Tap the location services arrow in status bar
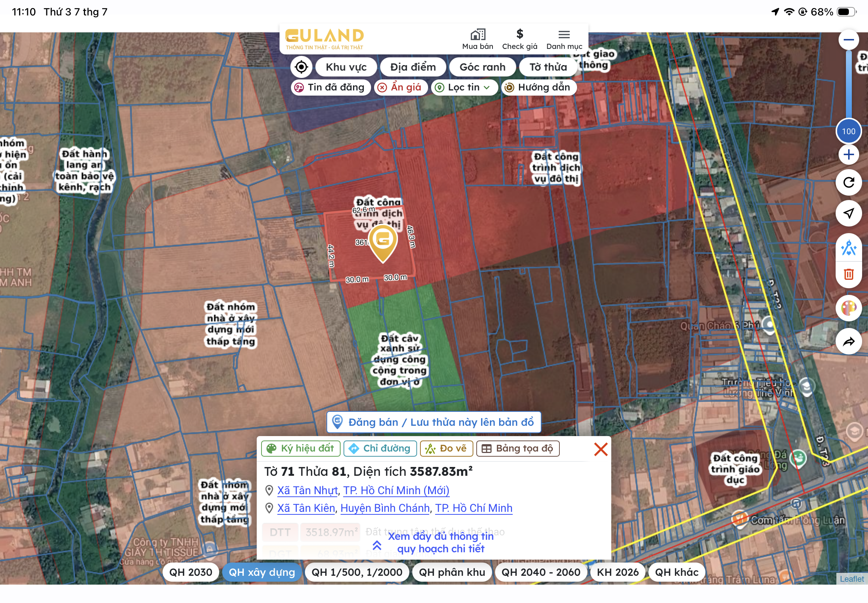 pyautogui.click(x=775, y=12)
